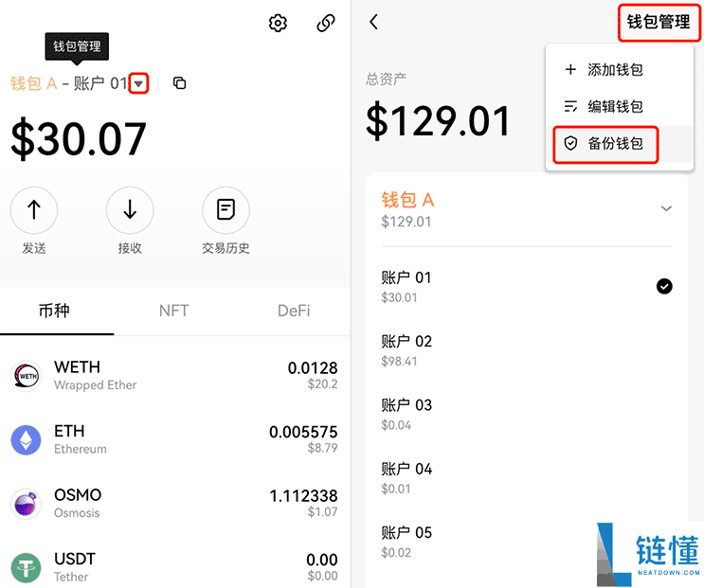Copy address icon next to 账户 01

pyautogui.click(x=180, y=83)
